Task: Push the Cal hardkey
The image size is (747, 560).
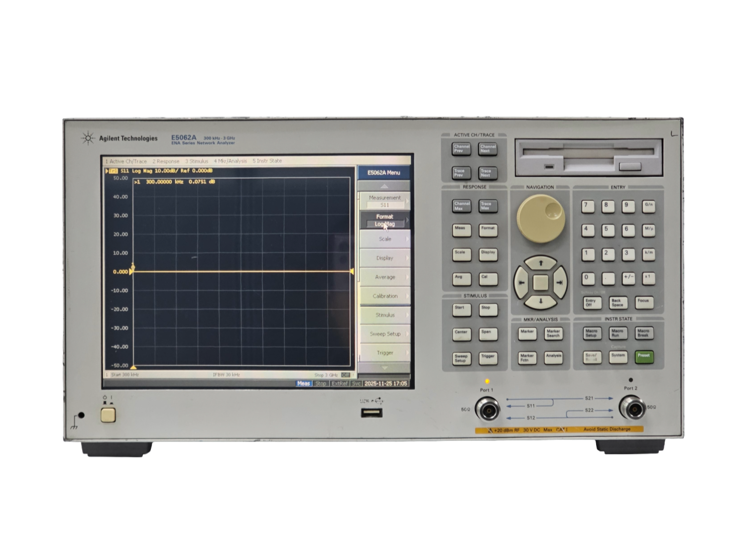Action: (x=488, y=278)
